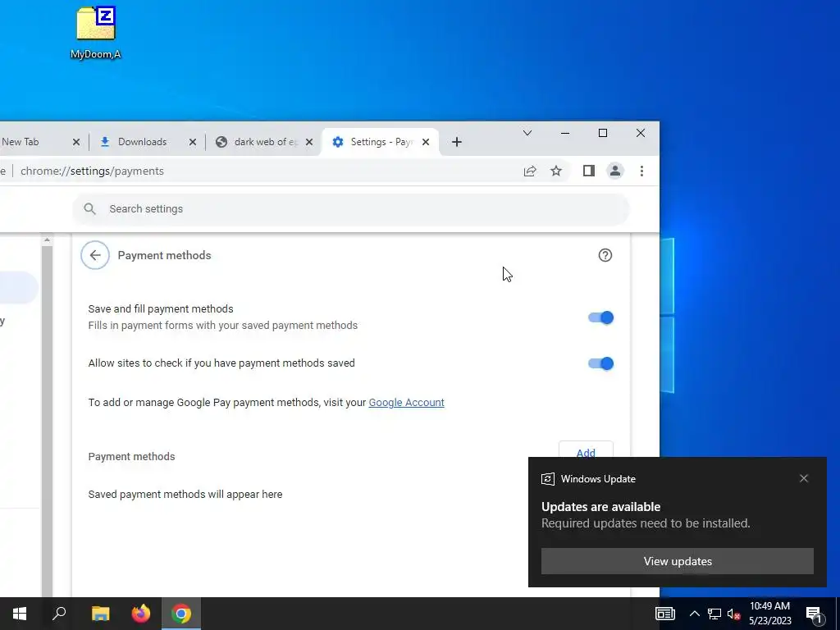
Task: Open Windows taskbar search
Action: (59, 614)
